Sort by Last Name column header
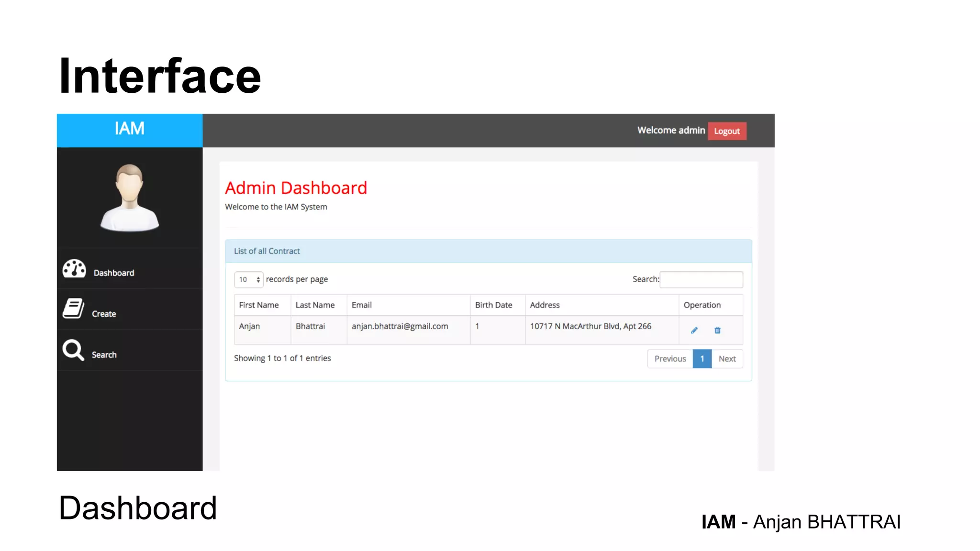 (319, 305)
